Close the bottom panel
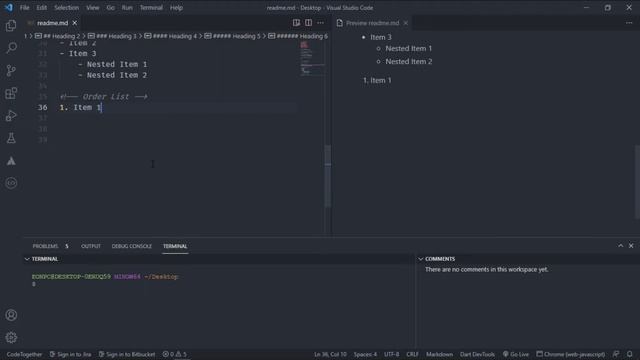 pos(631,245)
